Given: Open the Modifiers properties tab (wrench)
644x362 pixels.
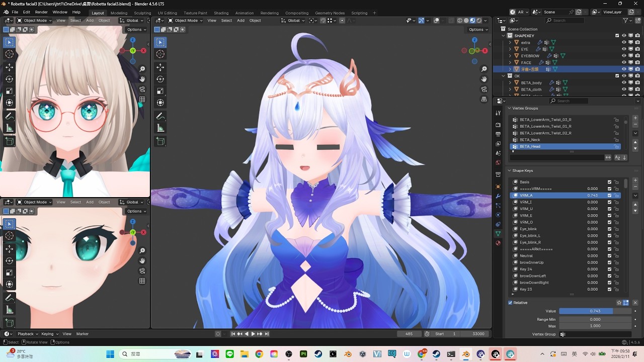Looking at the screenshot, I should point(498,196).
